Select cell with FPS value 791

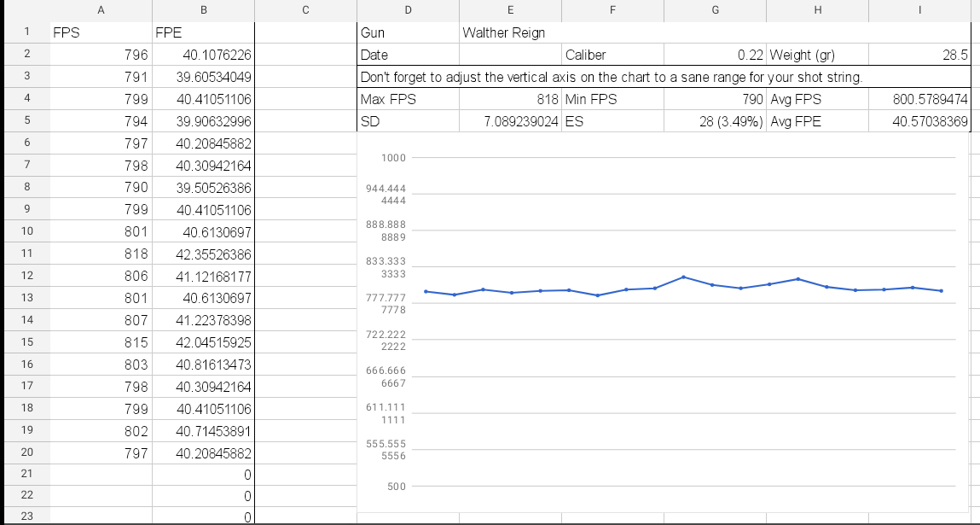(101, 77)
